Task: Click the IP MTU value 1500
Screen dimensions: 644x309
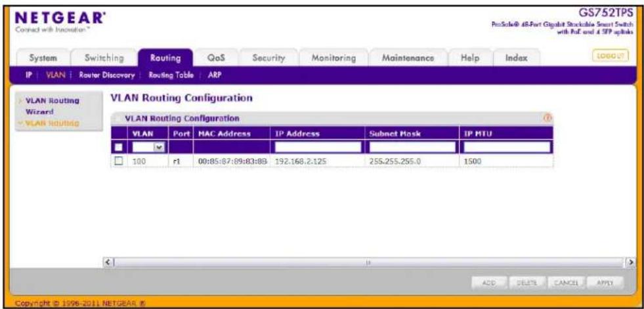Action: click(x=472, y=161)
